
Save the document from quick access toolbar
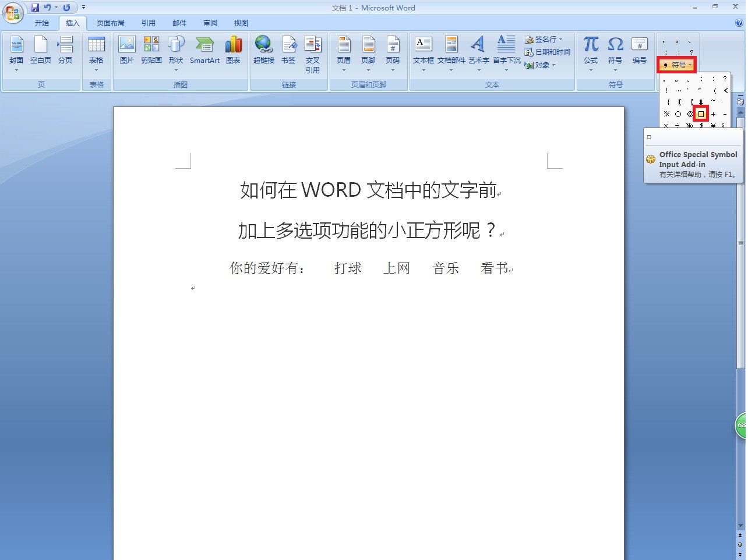(x=35, y=8)
